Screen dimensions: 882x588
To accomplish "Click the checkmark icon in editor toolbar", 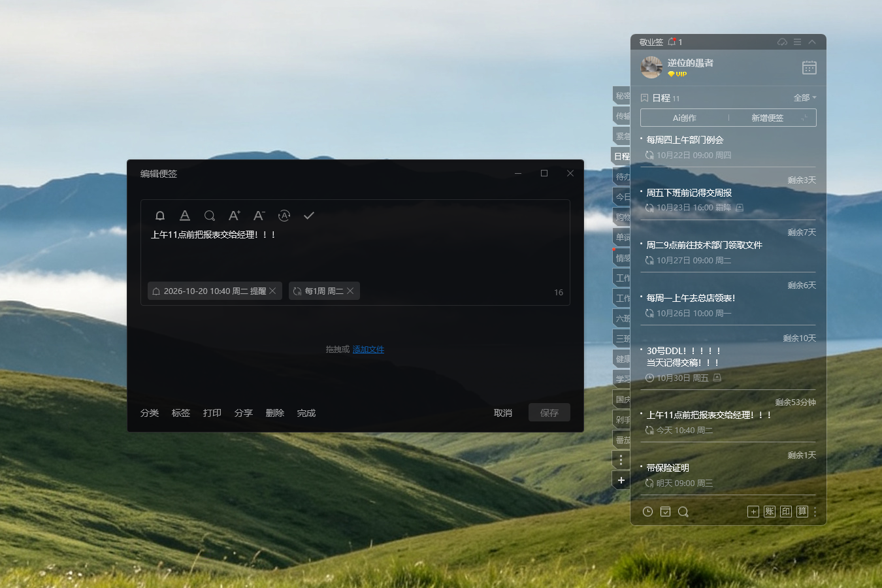I will click(x=309, y=216).
